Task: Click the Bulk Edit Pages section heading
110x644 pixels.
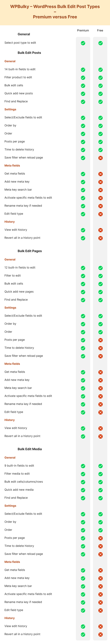Action: (30, 251)
